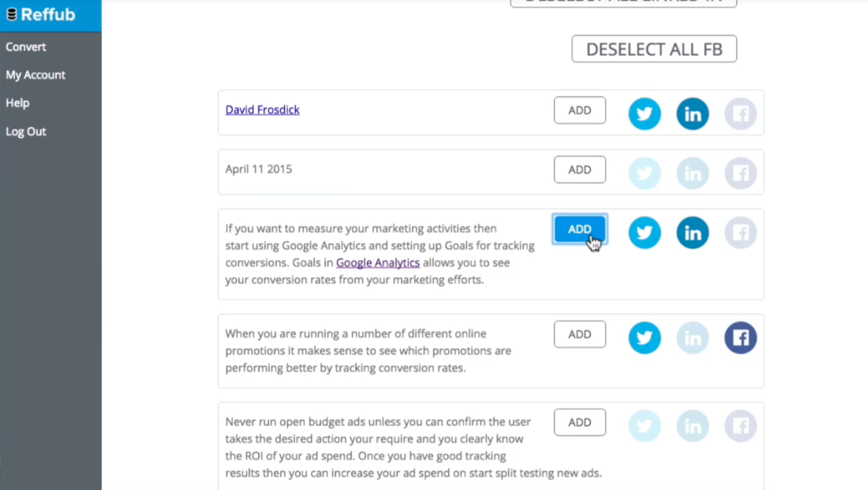The height and width of the screenshot is (490, 868).
Task: Click LinkedIn icon in online promotions row
Action: pos(693,338)
